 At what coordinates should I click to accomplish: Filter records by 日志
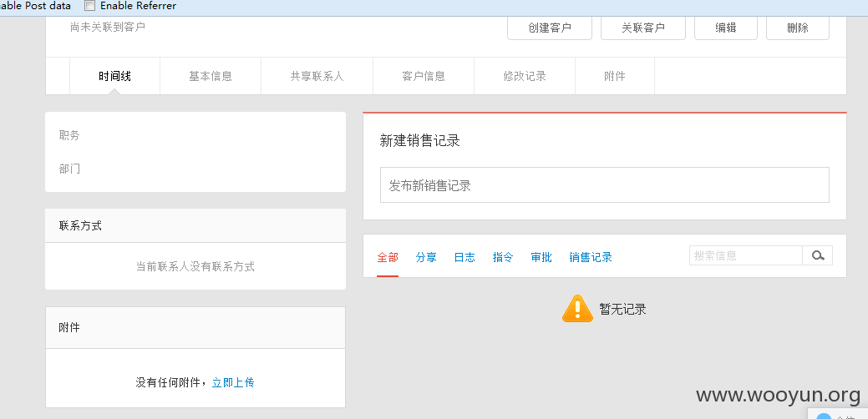point(464,257)
